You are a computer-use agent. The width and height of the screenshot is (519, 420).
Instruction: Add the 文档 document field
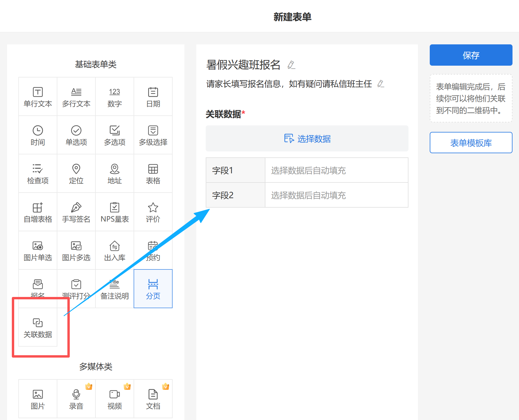click(153, 399)
